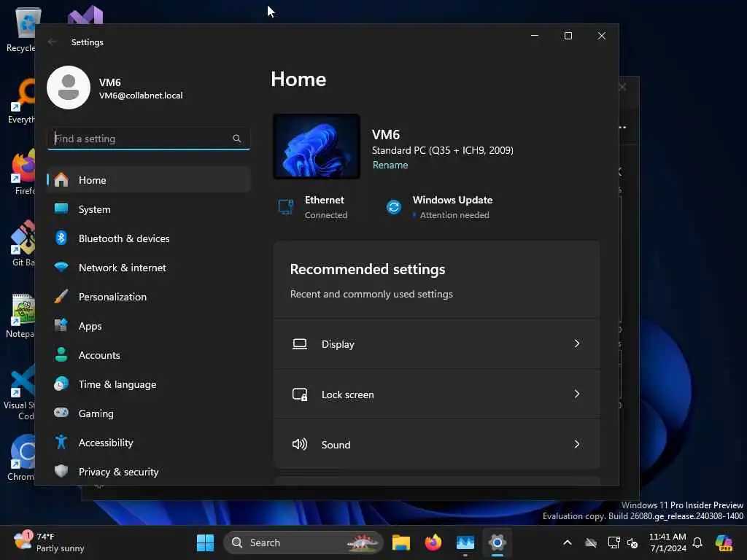
Task: Open System settings category
Action: pos(149,209)
